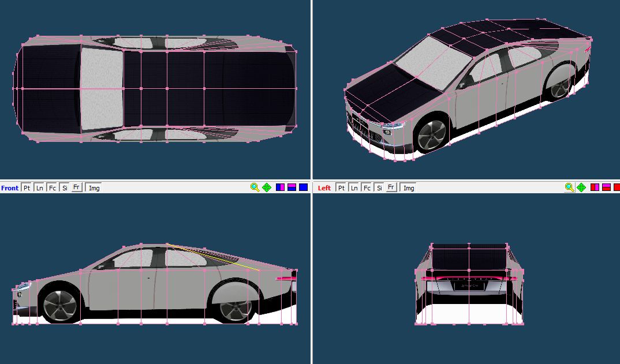Select horizontal split layout icon in Front toolbar
This screenshot has width=620, height=364.
(x=292, y=187)
